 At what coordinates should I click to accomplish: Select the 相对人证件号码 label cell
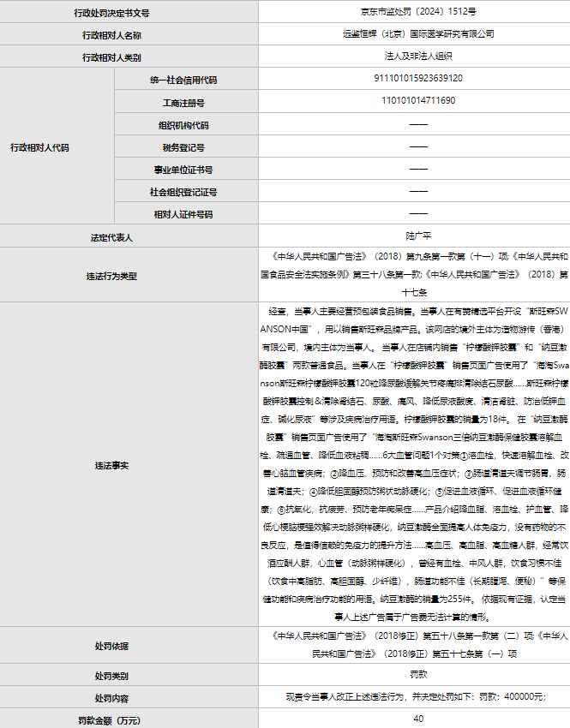183,214
